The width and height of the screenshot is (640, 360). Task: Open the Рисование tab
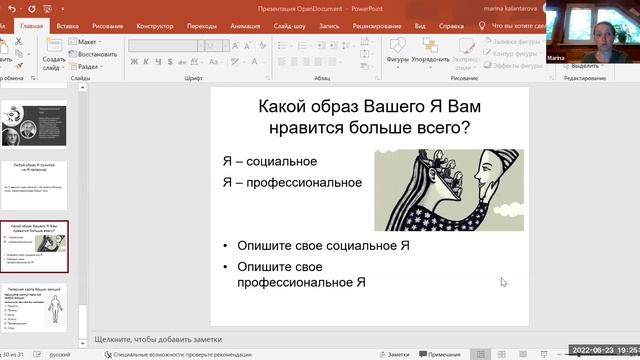107,26
